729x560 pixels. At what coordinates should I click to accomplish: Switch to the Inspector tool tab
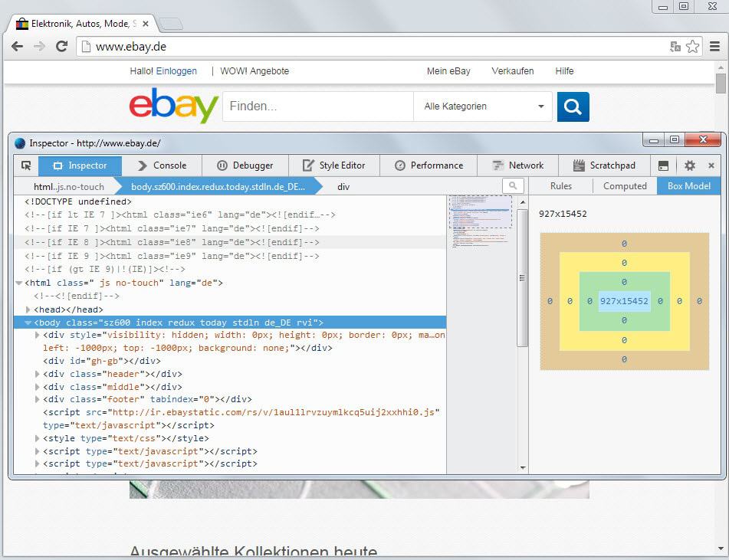[x=80, y=165]
